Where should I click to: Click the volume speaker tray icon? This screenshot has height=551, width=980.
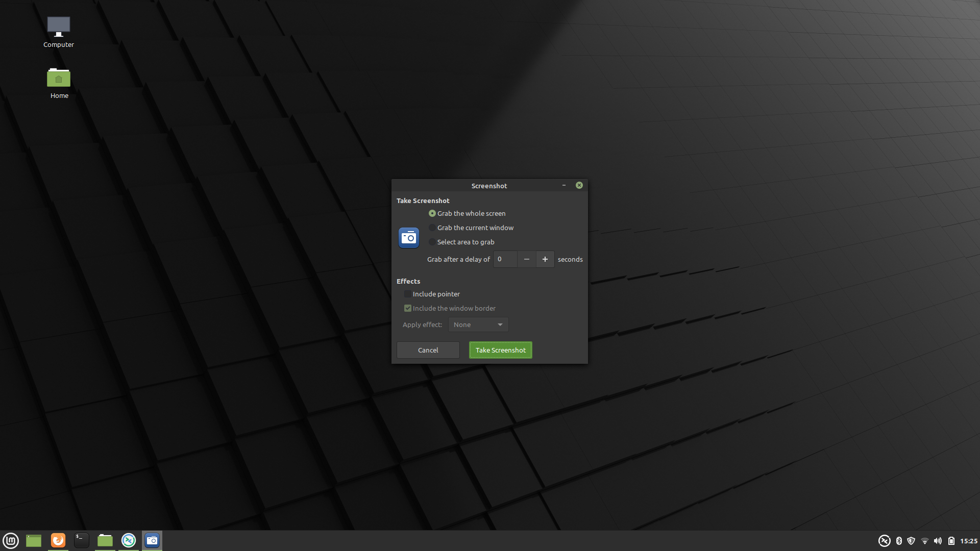938,541
